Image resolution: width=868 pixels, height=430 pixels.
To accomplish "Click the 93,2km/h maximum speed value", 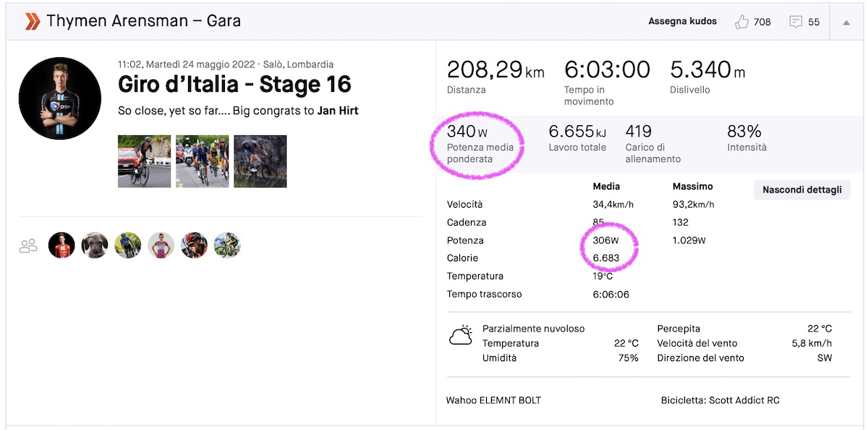I will click(693, 205).
